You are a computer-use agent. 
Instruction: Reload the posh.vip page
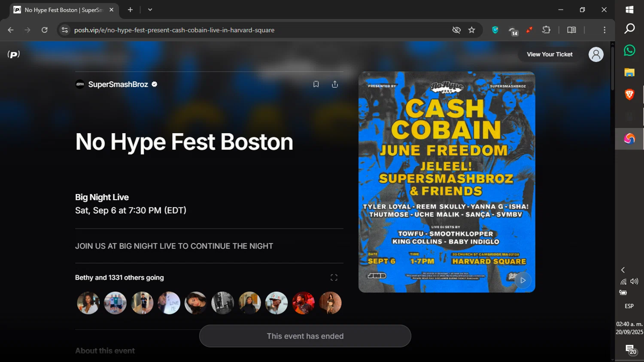coord(44,30)
